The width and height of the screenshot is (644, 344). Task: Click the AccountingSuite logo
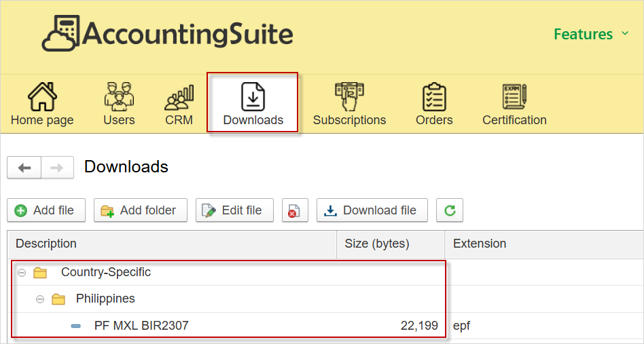coord(168,33)
